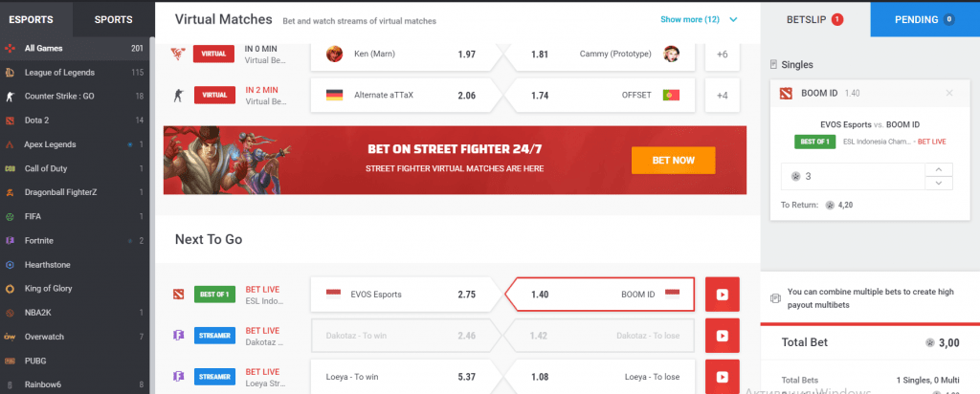
Task: Open +6 more markets for Ken match
Action: pos(722,55)
